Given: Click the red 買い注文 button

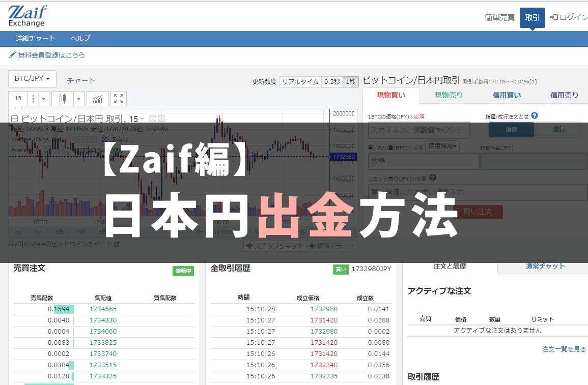Looking at the screenshot, I should pos(478,212).
